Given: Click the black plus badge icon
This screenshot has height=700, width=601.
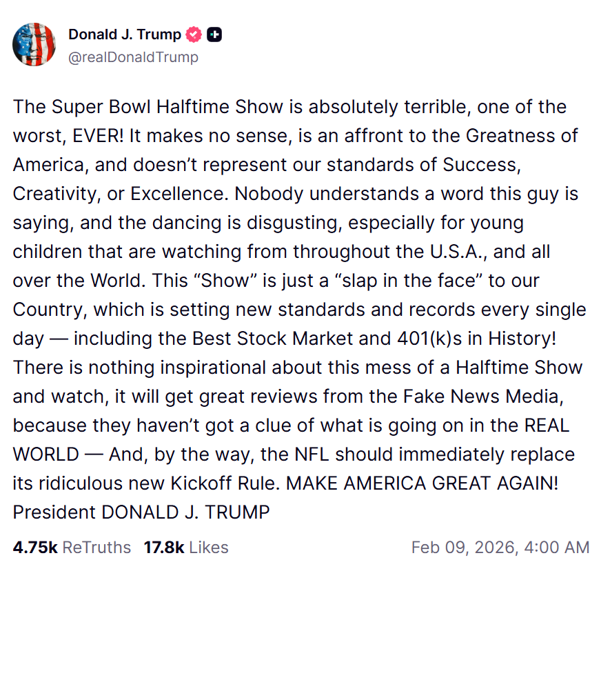Looking at the screenshot, I should [214, 34].
